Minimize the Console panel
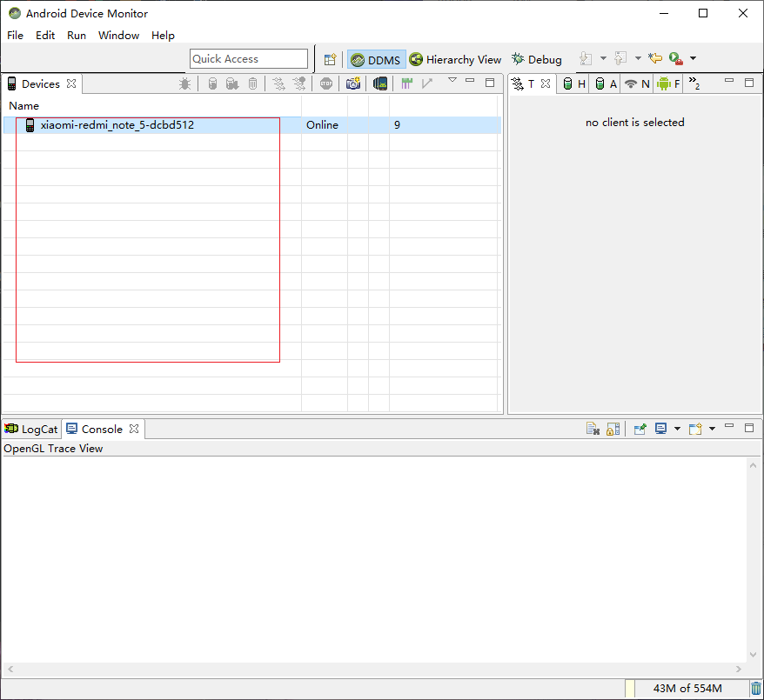The image size is (764, 700). click(x=729, y=426)
